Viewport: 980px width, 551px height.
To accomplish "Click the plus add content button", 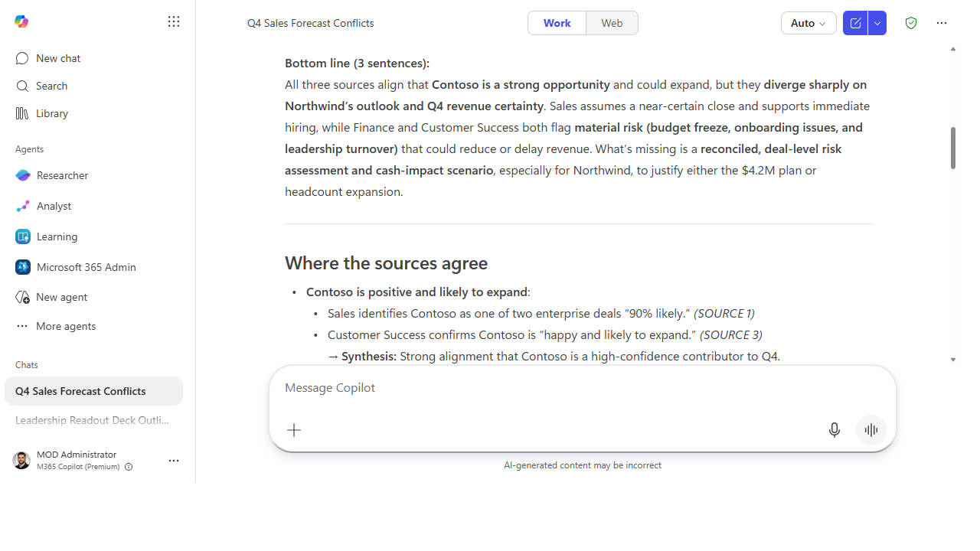I will click(294, 430).
